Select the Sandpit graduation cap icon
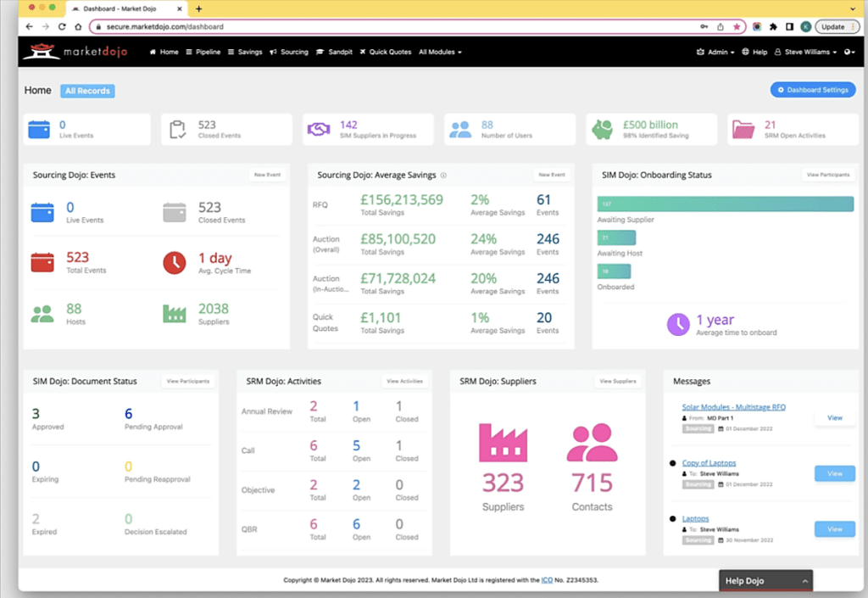 click(320, 52)
